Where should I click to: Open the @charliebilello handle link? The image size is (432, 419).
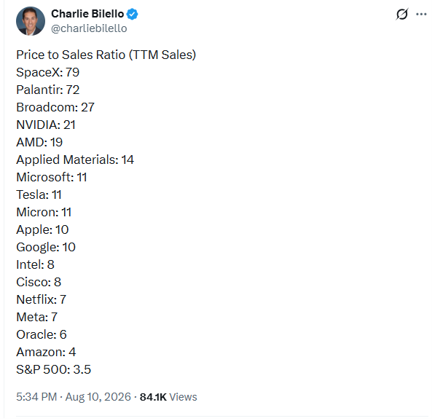[89, 29]
